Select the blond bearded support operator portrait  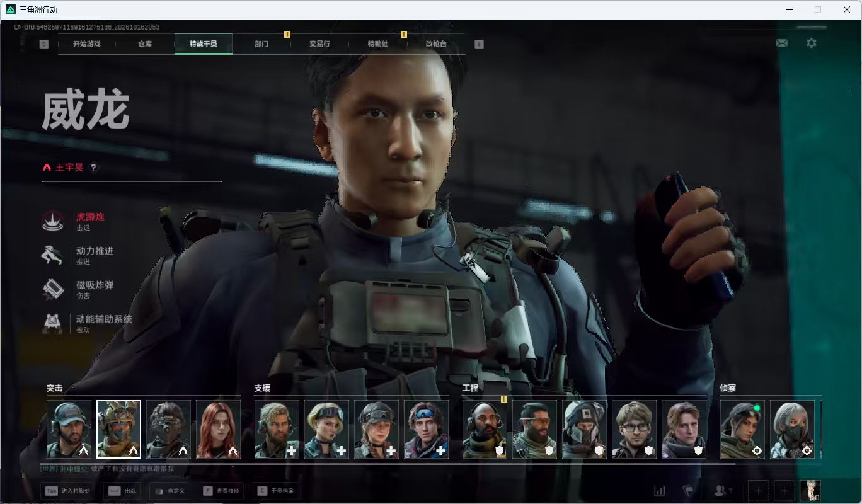[x=277, y=429]
